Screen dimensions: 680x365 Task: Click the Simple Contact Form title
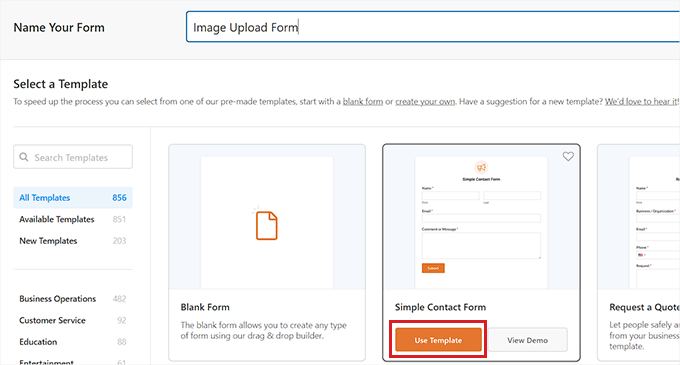pyautogui.click(x=440, y=307)
